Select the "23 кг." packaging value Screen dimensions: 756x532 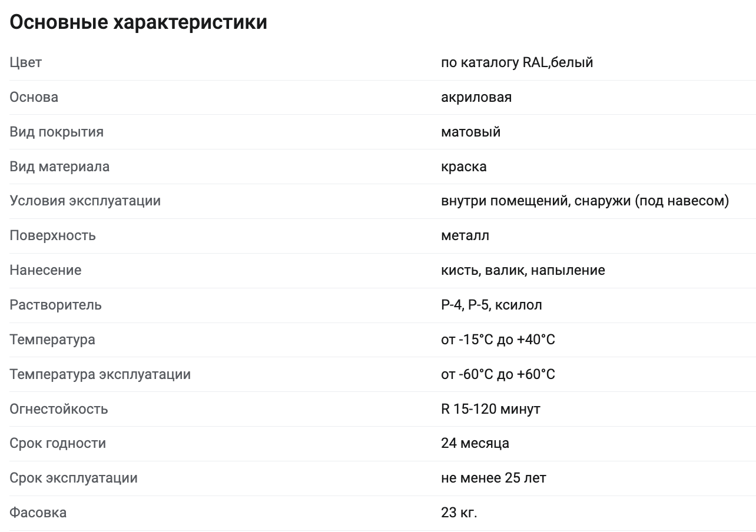pos(459,513)
